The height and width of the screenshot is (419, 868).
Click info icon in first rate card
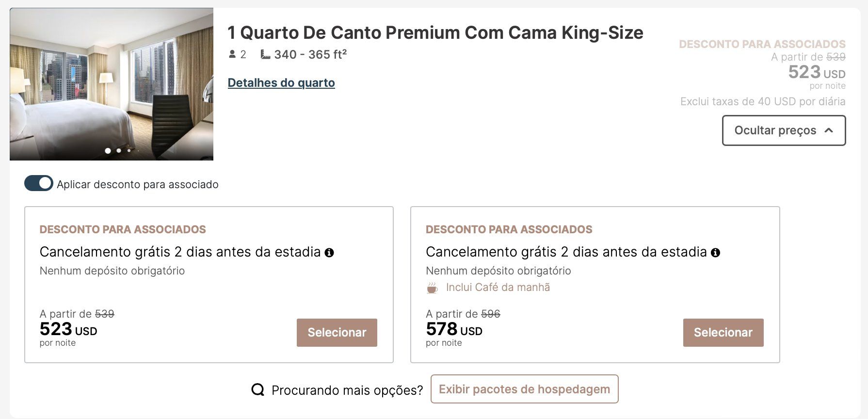click(329, 253)
